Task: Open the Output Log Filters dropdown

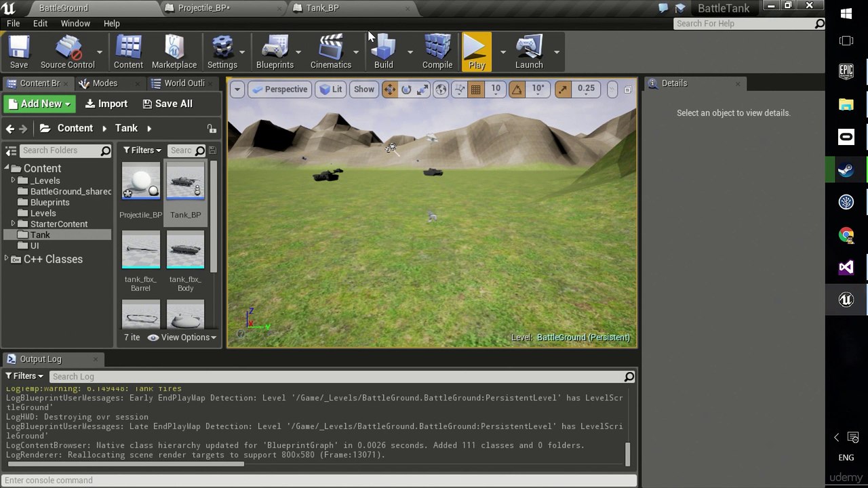Action: pyautogui.click(x=24, y=377)
